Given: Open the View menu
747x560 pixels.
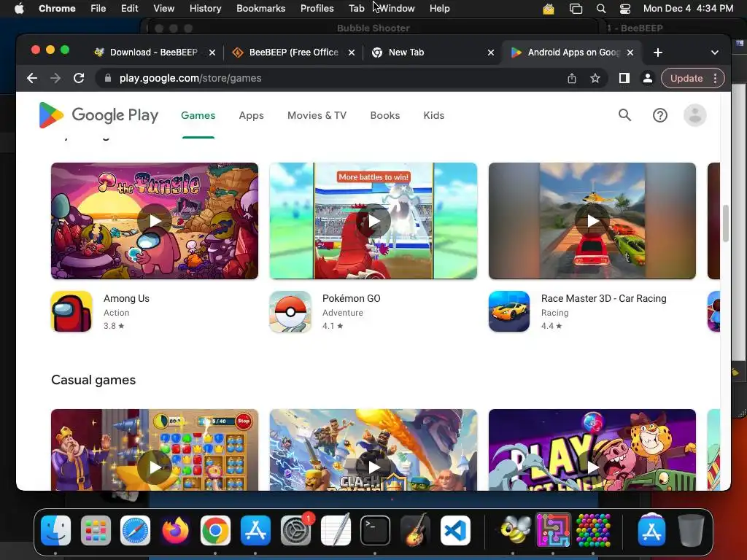Looking at the screenshot, I should pos(164,9).
